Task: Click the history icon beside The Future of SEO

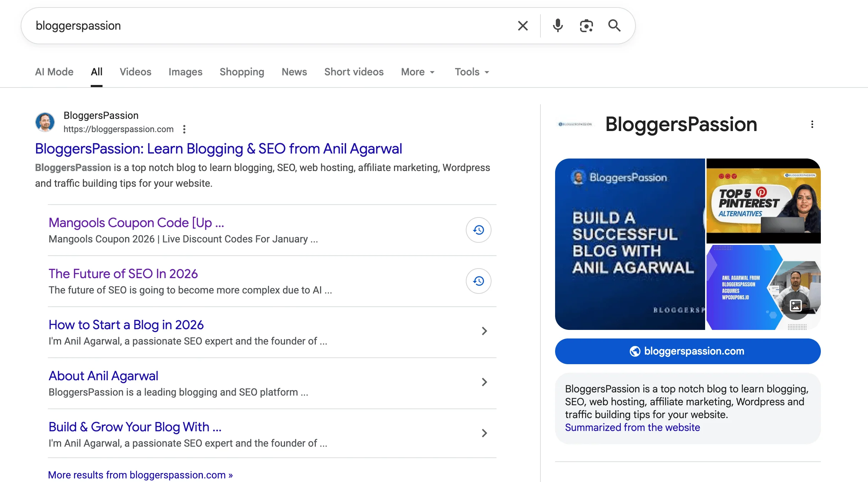Action: click(x=478, y=281)
